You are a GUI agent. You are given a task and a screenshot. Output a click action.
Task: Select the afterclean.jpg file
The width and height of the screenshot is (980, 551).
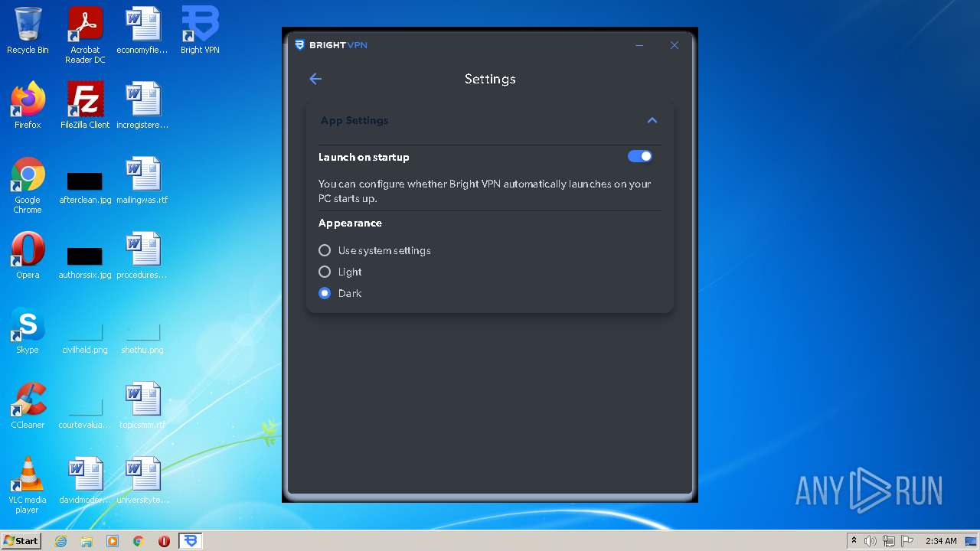[85, 187]
